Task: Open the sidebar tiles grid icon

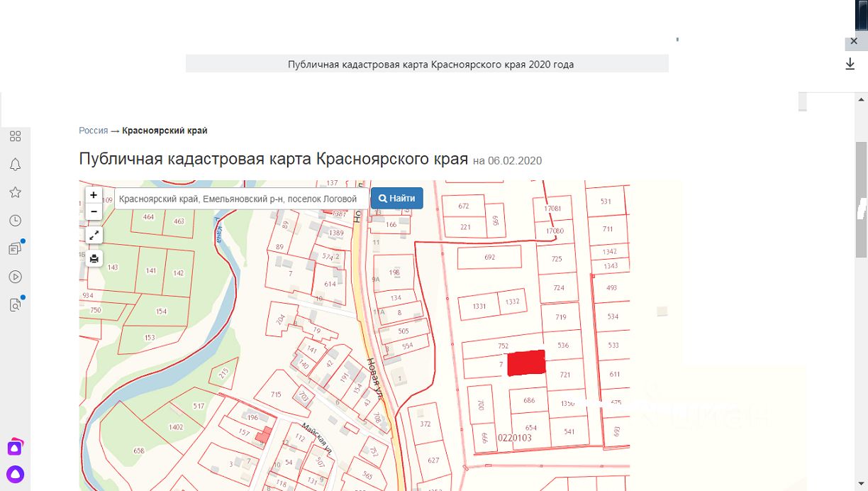Action: click(15, 136)
